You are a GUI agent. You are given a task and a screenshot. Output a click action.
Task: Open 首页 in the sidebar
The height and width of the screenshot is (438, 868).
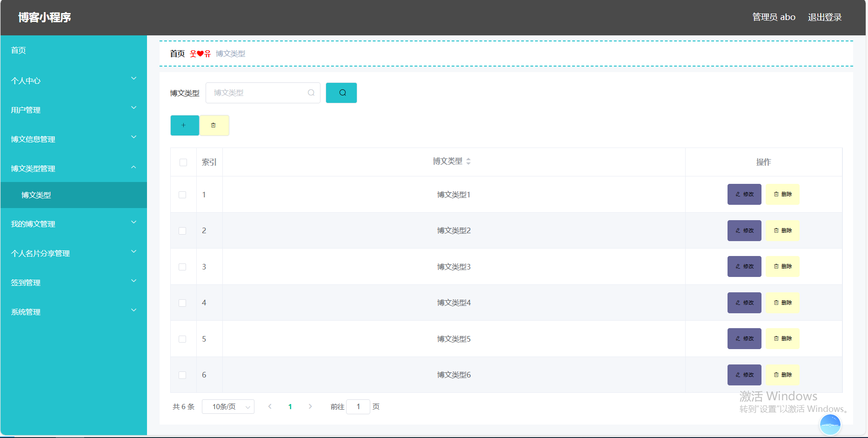pyautogui.click(x=73, y=50)
